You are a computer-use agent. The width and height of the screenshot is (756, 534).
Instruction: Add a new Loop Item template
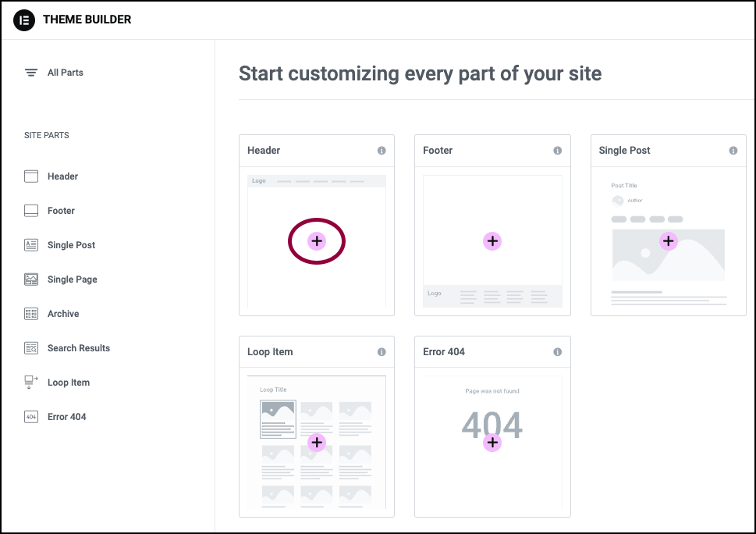pos(317,443)
